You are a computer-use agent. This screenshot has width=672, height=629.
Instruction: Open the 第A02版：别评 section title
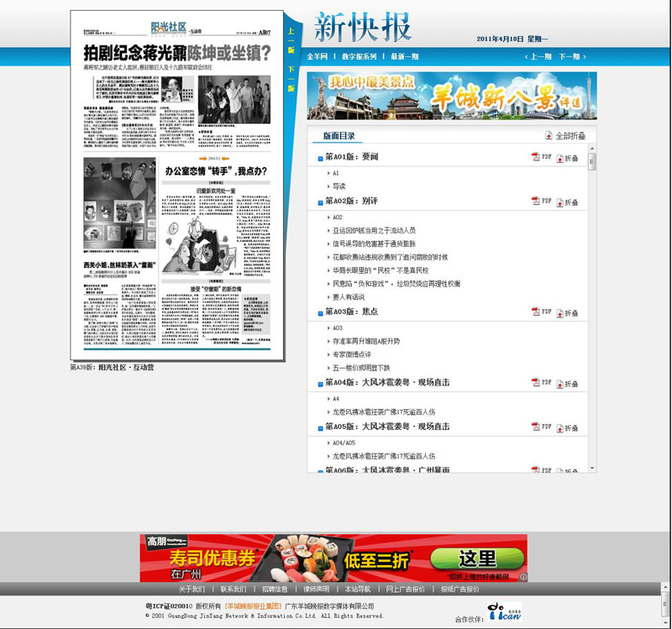351,201
